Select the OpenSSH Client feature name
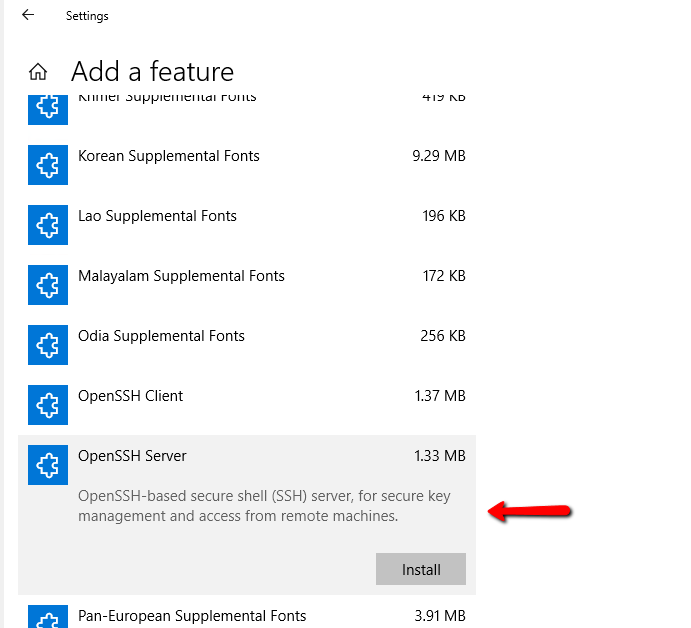Screen dimensions: 691x628 click(130, 396)
